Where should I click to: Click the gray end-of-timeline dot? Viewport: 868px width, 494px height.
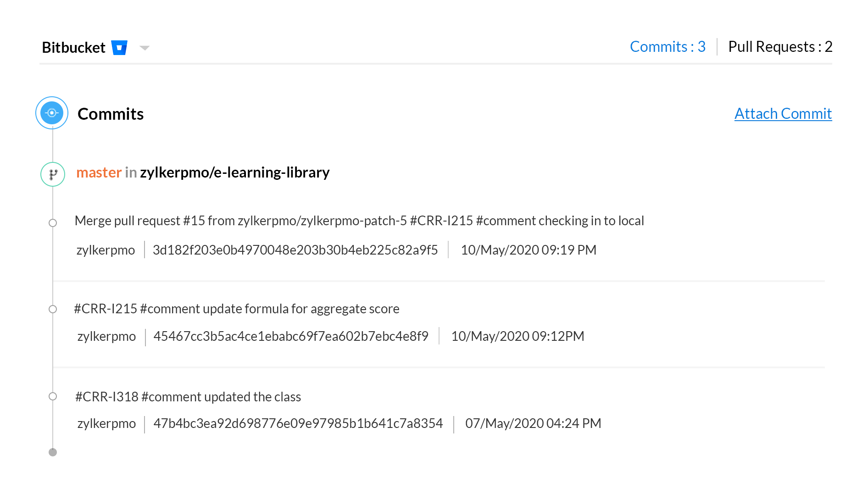53,452
